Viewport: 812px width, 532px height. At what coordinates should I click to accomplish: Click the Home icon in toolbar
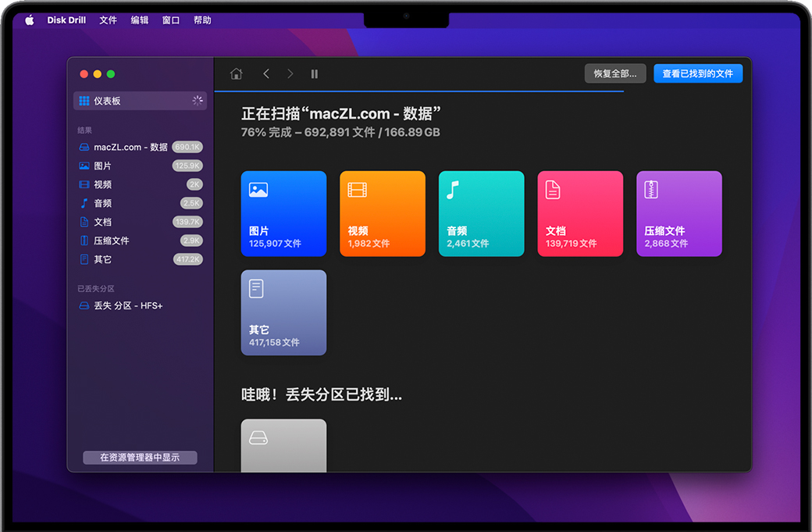[x=236, y=73]
